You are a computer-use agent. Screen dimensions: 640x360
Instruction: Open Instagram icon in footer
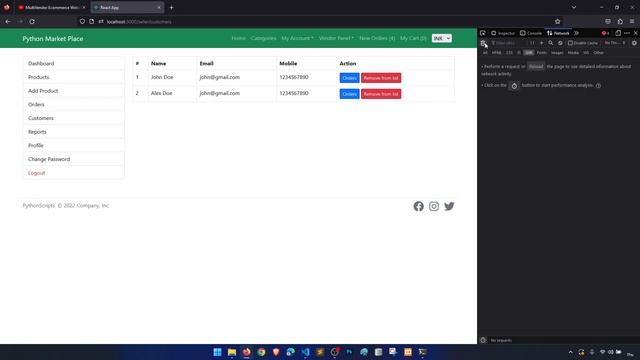[x=434, y=206]
